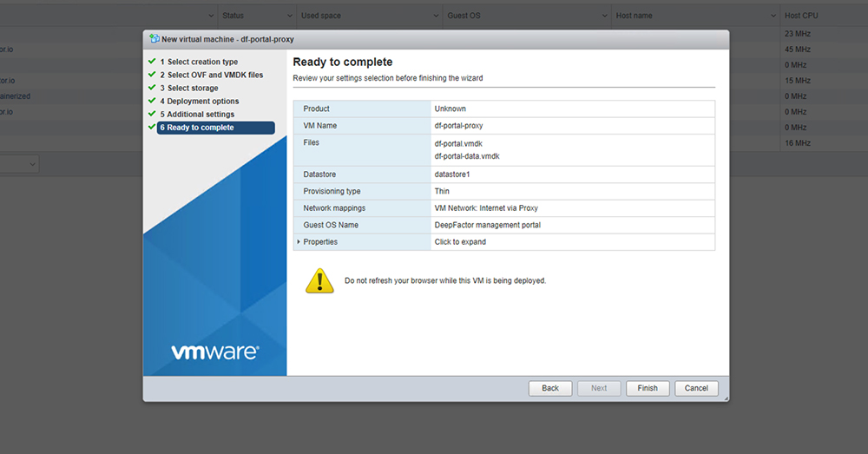
Task: Select step 6 Ready to complete
Action: (216, 128)
